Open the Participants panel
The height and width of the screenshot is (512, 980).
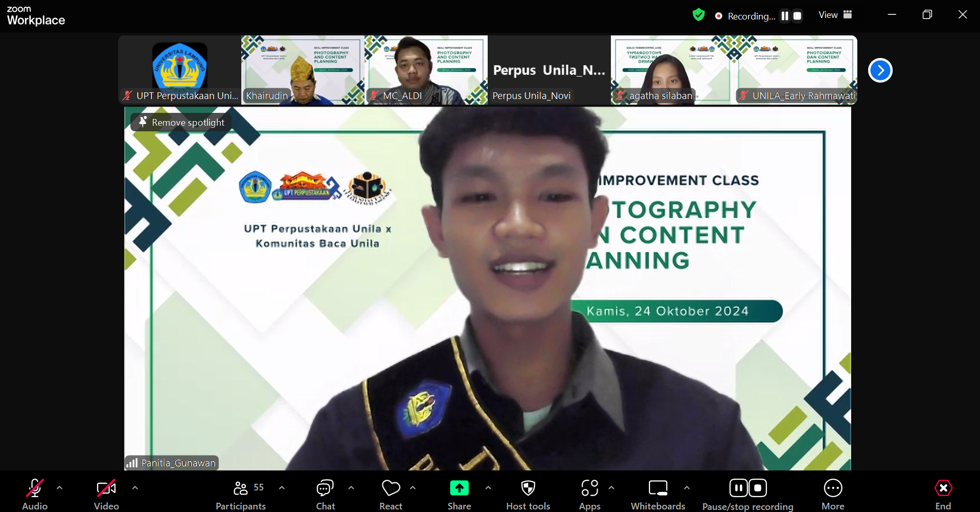click(x=241, y=495)
